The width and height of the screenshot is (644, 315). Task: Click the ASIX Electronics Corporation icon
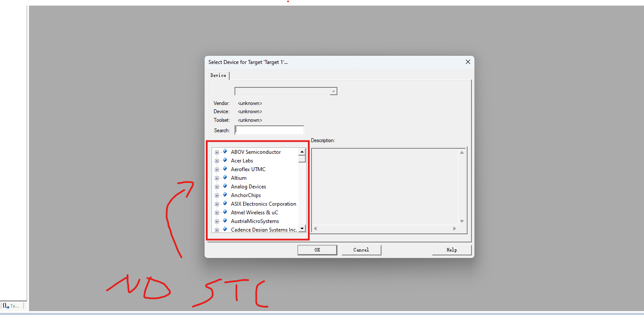pyautogui.click(x=225, y=204)
